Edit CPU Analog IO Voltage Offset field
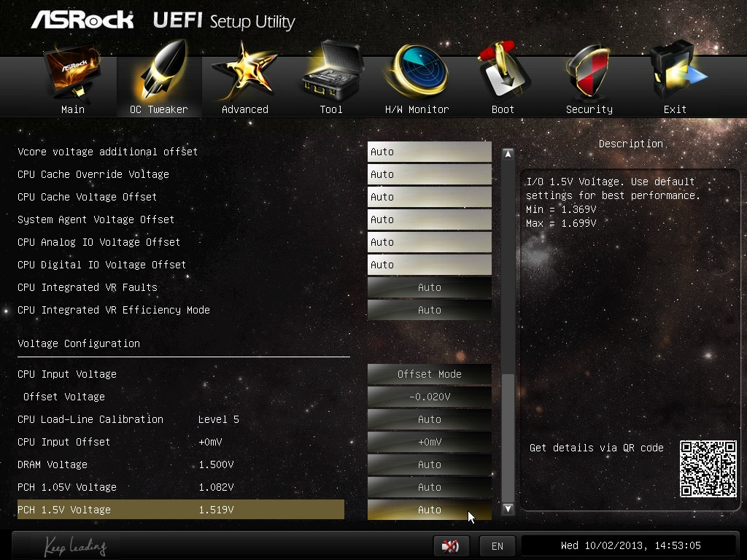The image size is (747, 560). point(429,242)
